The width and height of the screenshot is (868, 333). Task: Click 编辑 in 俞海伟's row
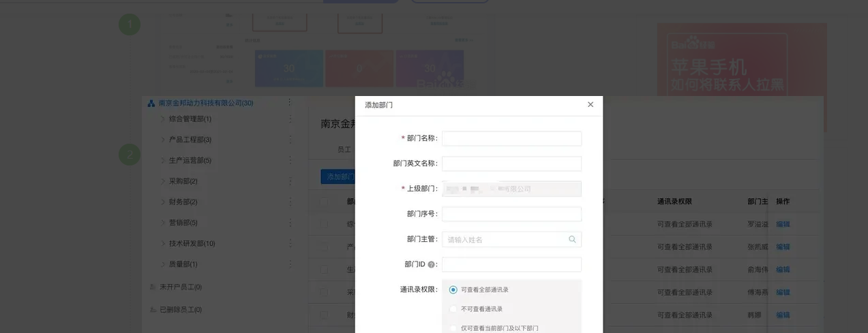point(783,270)
